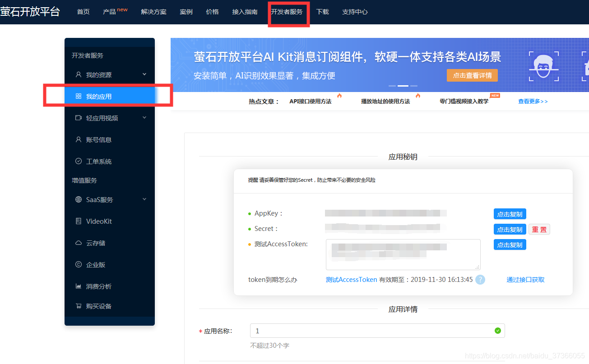Select 我的应用 in sidebar
Image resolution: width=589 pixels, height=364 pixels.
[110, 96]
